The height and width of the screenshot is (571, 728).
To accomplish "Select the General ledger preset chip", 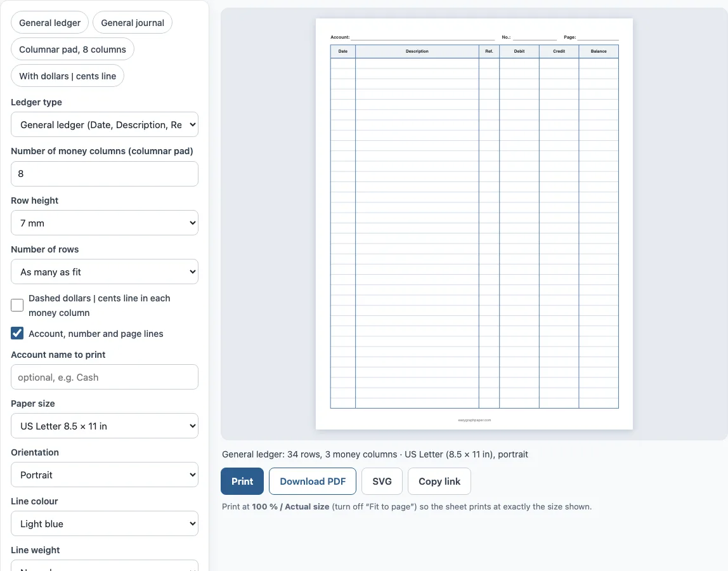I will tap(49, 23).
